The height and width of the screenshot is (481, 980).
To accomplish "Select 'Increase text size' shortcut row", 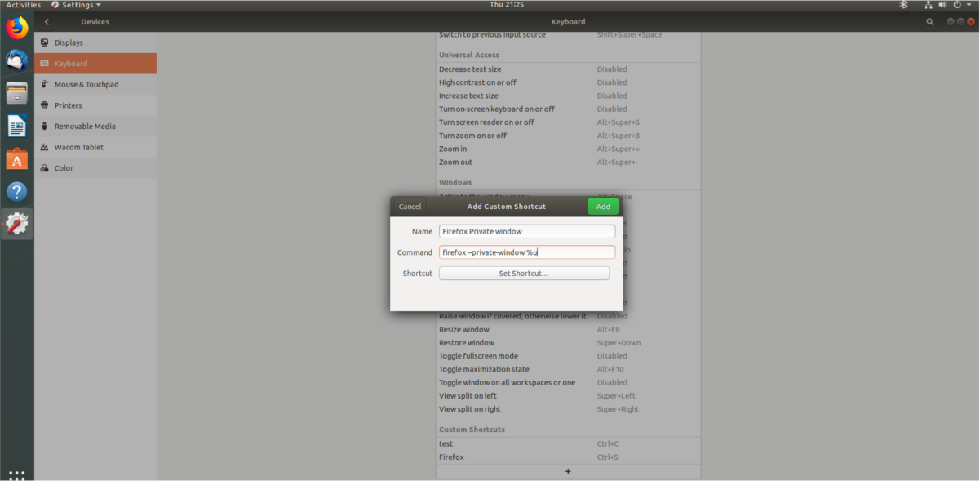I will [x=568, y=96].
